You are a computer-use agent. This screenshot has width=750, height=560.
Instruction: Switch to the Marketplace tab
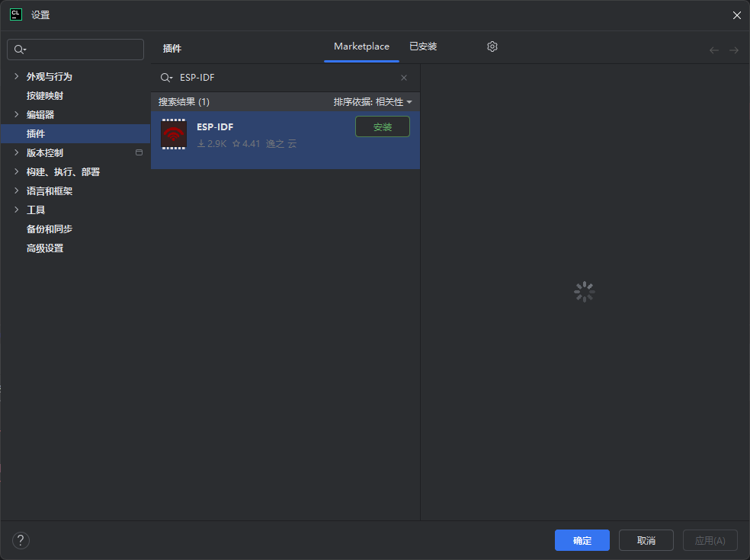pyautogui.click(x=361, y=46)
